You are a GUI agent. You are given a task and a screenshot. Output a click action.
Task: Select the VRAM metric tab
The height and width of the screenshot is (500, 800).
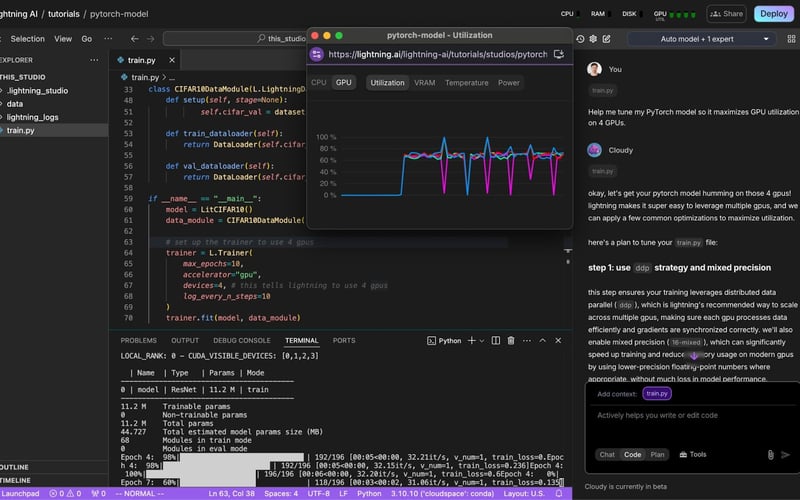[x=424, y=83]
